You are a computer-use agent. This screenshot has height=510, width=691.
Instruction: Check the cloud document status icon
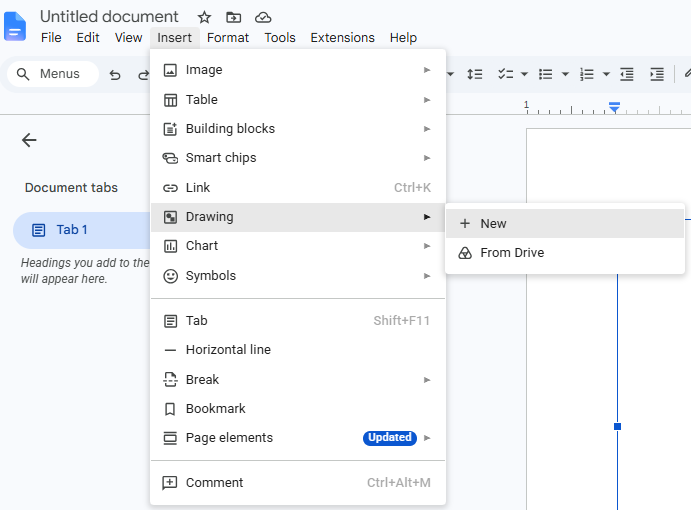[263, 18]
